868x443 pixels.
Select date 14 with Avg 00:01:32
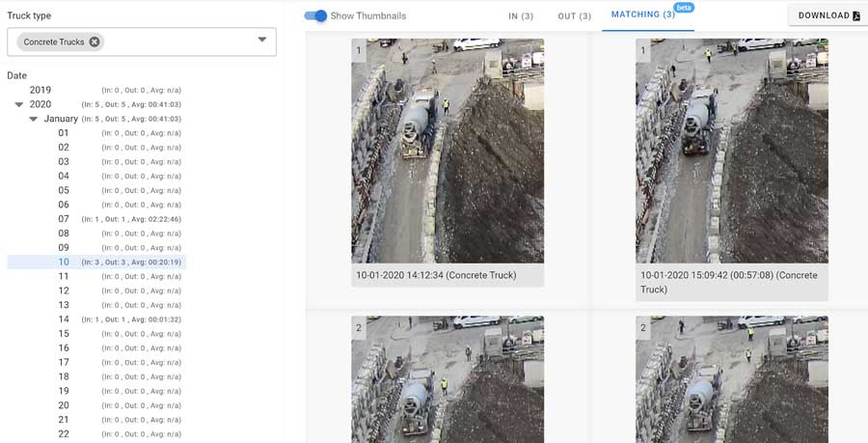[96, 319]
